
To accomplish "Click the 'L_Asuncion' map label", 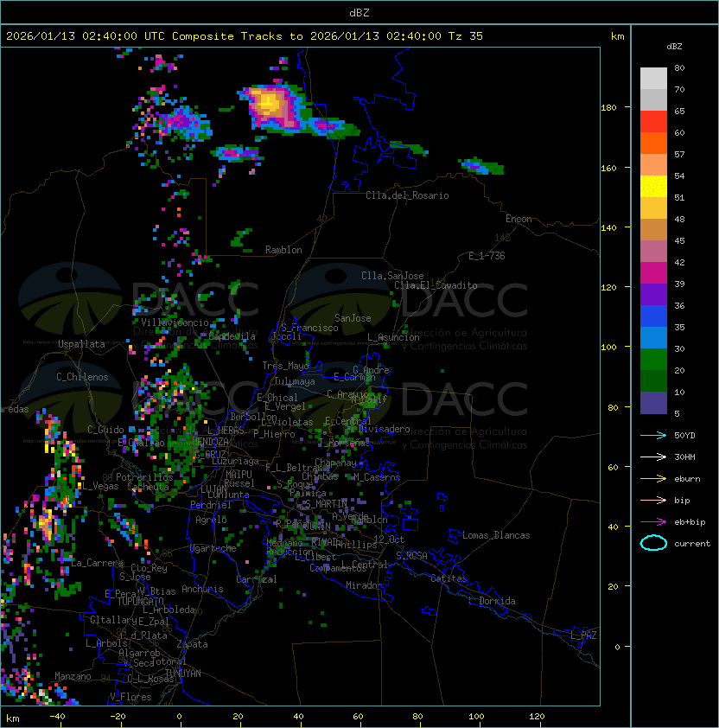I will (x=393, y=337).
